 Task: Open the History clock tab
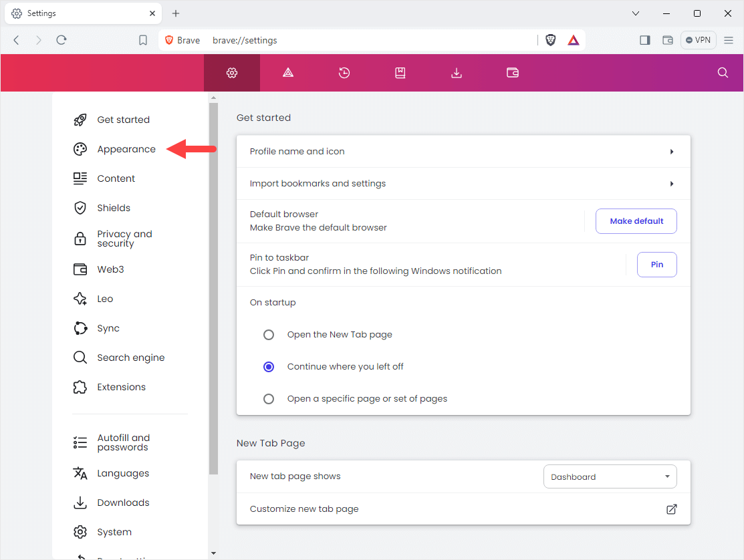(344, 73)
